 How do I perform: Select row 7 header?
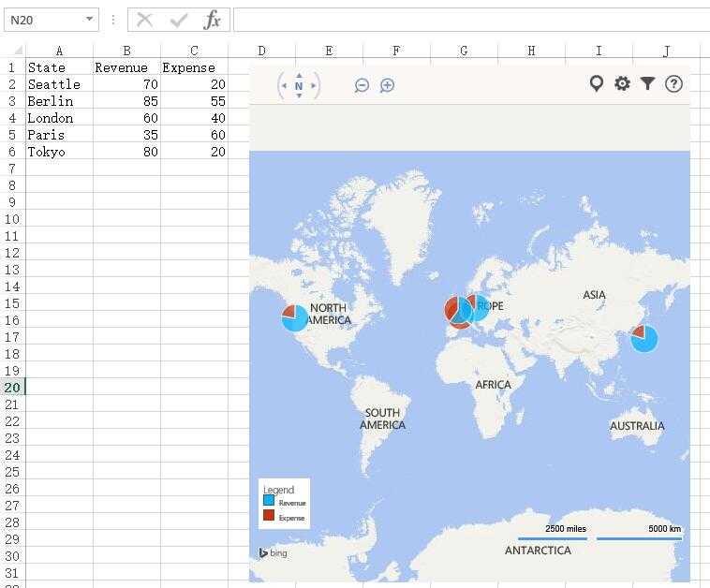point(12,169)
